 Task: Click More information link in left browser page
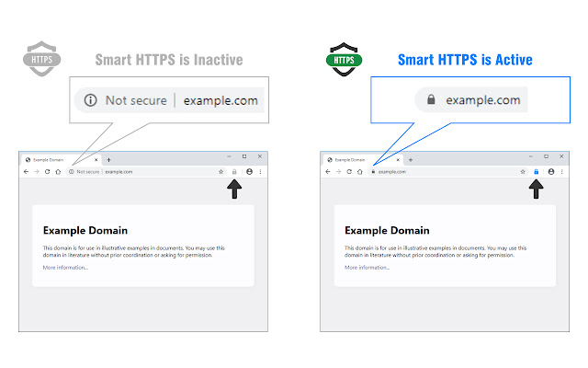[x=65, y=268]
